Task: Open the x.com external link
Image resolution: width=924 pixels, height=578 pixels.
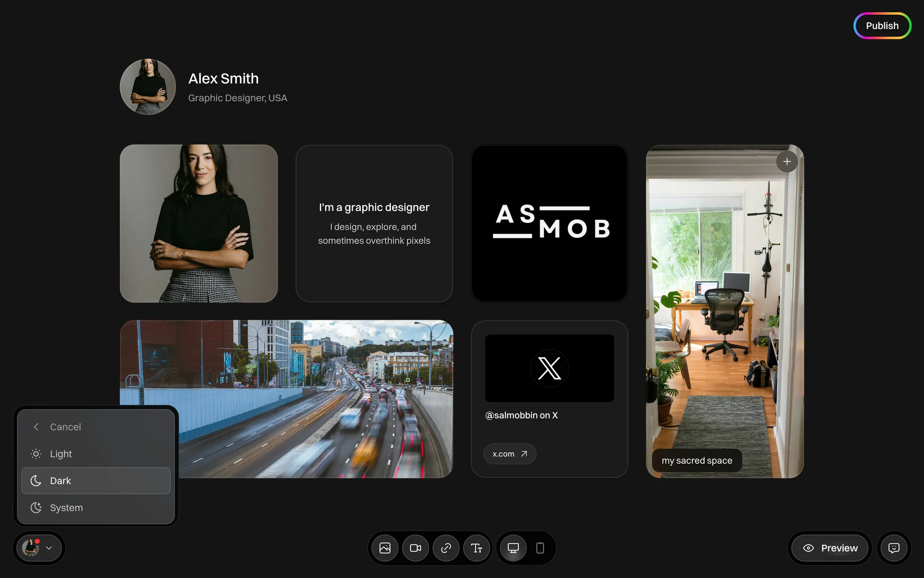Action: click(510, 454)
